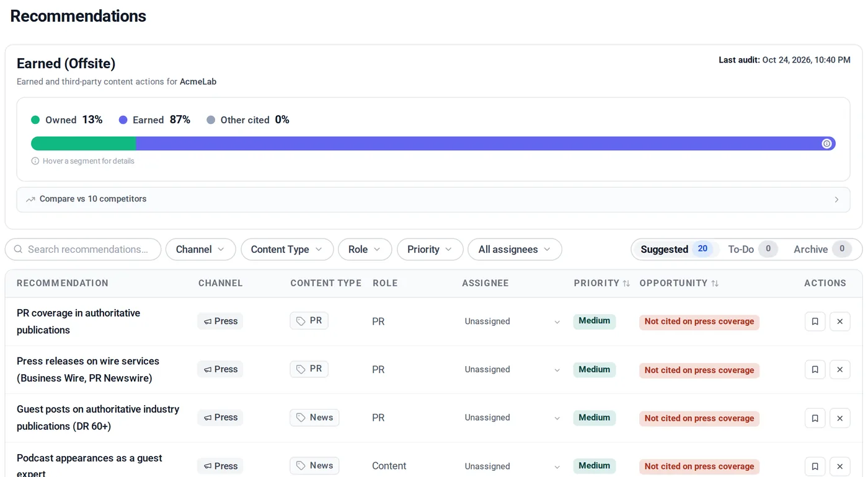Image resolution: width=868 pixels, height=477 pixels.
Task: Click PR content type tag in PR coverage row
Action: (x=309, y=321)
